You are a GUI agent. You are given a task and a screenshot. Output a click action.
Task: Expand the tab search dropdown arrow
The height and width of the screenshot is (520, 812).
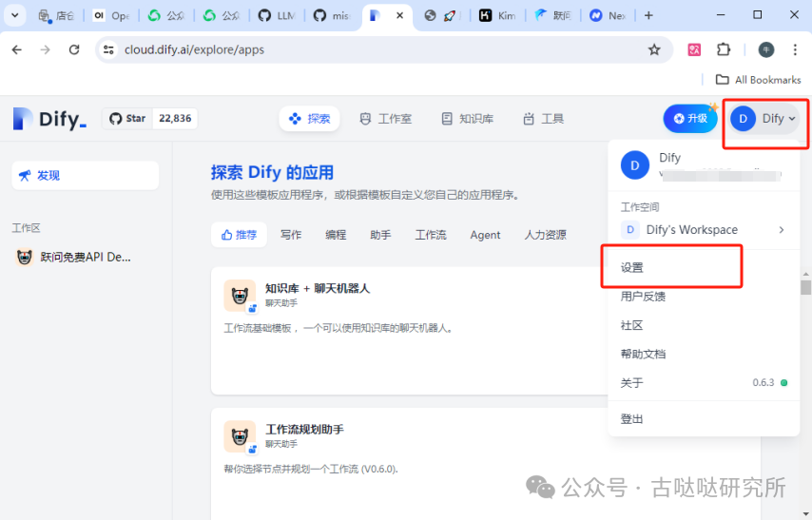tap(15, 15)
